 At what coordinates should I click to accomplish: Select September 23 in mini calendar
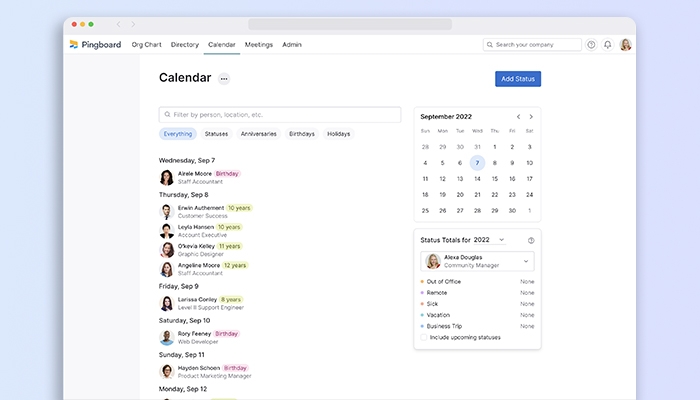(512, 195)
